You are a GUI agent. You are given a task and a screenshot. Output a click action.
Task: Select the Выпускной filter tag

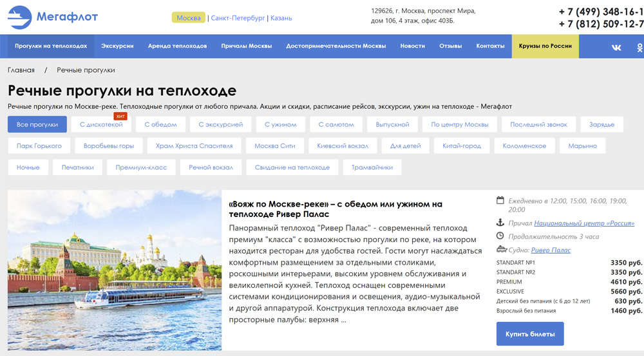pyautogui.click(x=393, y=124)
